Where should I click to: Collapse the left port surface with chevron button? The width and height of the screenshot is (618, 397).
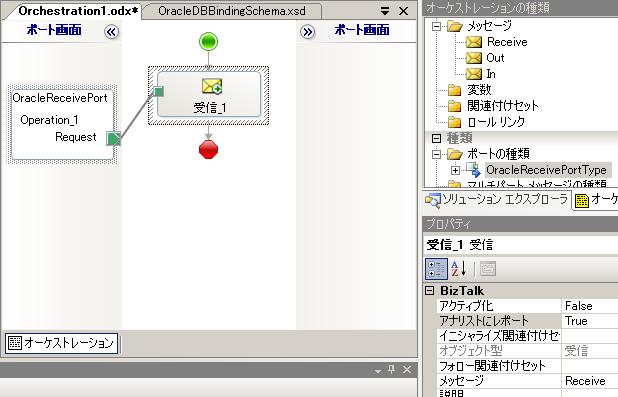112,32
